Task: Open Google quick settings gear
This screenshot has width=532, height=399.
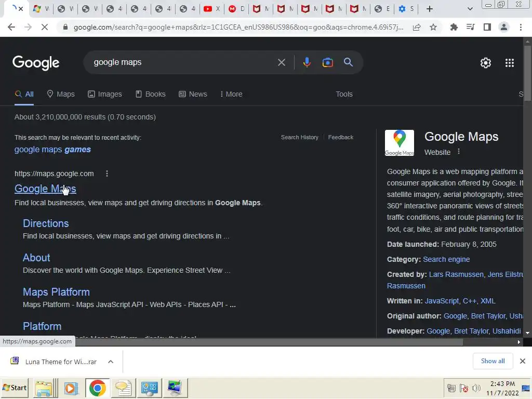Action: tap(486, 63)
